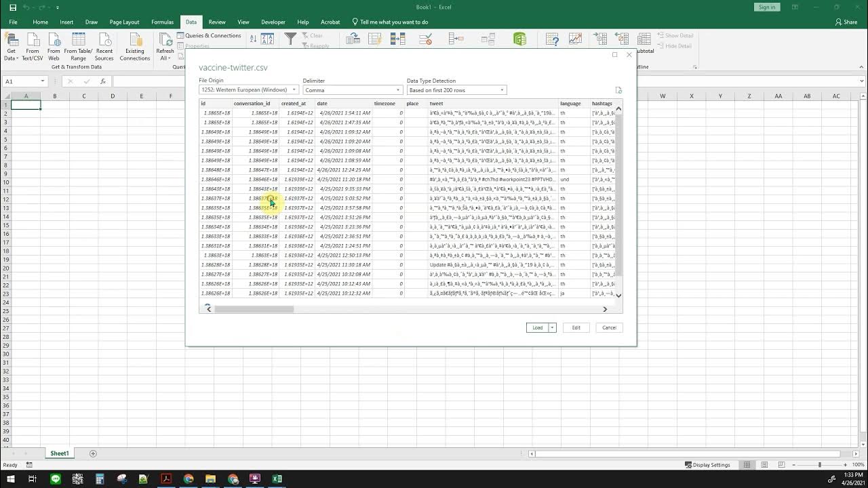The height and width of the screenshot is (488, 868).
Task: Click the Forecast Sheet icon
Action: pyautogui.click(x=575, y=39)
